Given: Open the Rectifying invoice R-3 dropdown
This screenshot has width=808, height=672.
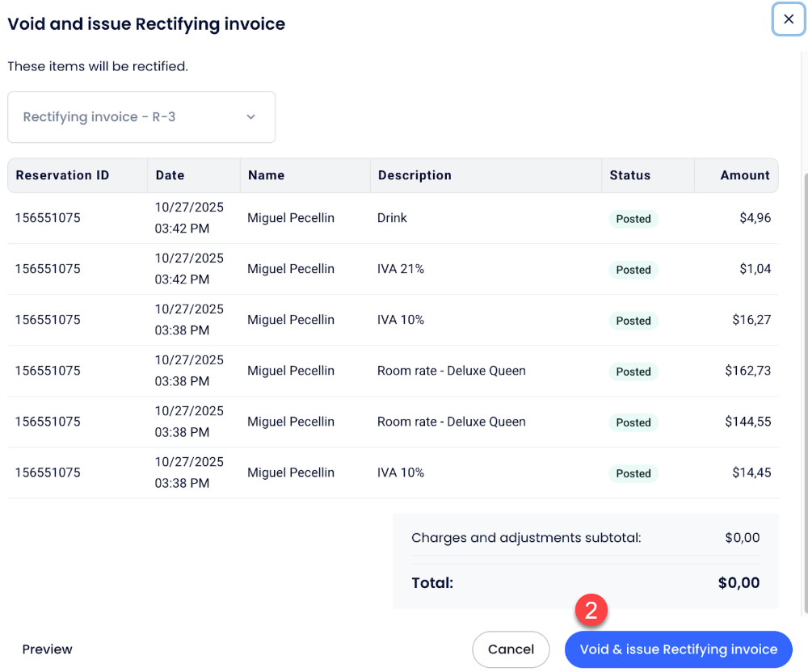Looking at the screenshot, I should pos(141,117).
